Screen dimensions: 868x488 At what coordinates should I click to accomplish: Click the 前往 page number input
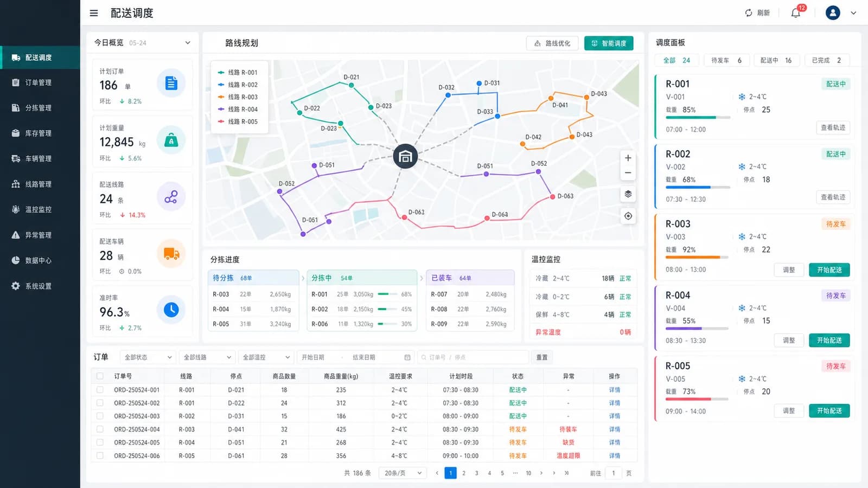pyautogui.click(x=614, y=473)
